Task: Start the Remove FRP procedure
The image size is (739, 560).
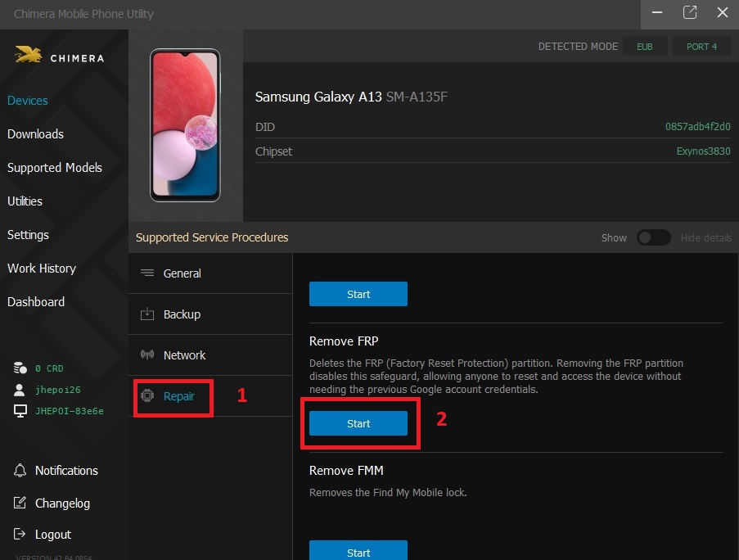Action: [x=358, y=423]
